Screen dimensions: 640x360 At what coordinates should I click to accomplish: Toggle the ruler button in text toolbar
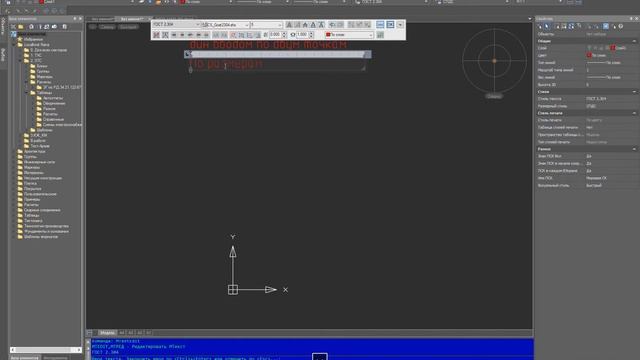click(x=380, y=25)
